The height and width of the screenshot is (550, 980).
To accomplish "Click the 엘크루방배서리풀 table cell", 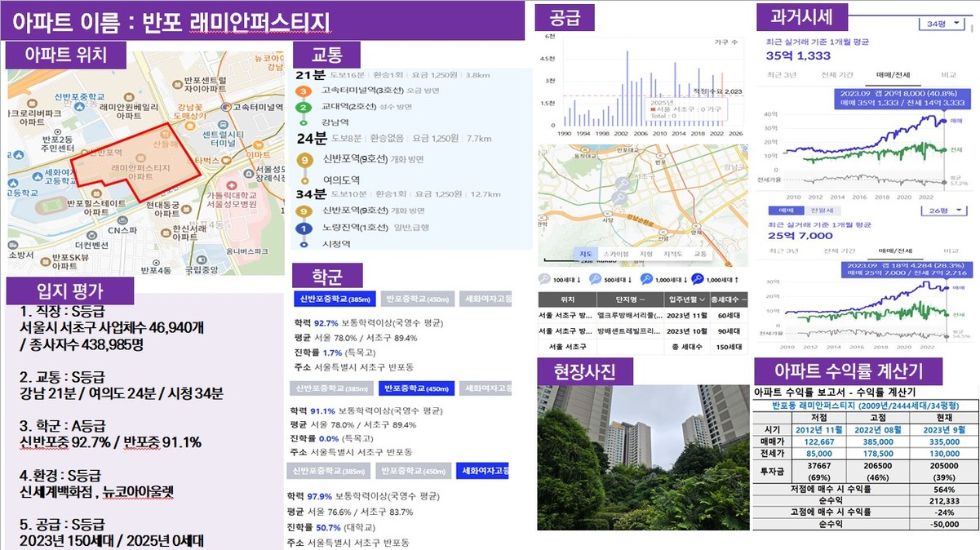I will point(630,315).
